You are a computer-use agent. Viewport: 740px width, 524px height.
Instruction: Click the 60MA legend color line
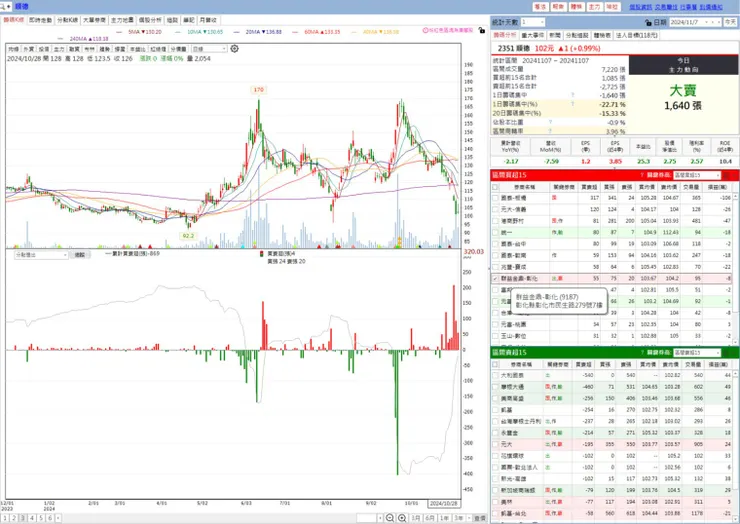pos(295,32)
